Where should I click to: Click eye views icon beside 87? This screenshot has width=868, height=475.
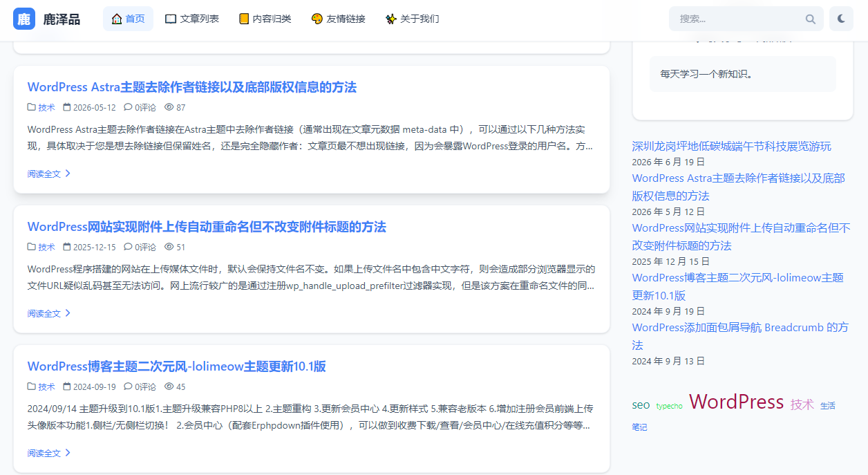[x=169, y=107]
